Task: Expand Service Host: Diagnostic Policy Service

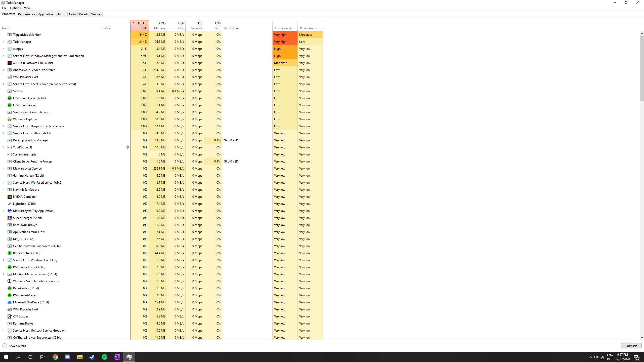Action: [3, 126]
